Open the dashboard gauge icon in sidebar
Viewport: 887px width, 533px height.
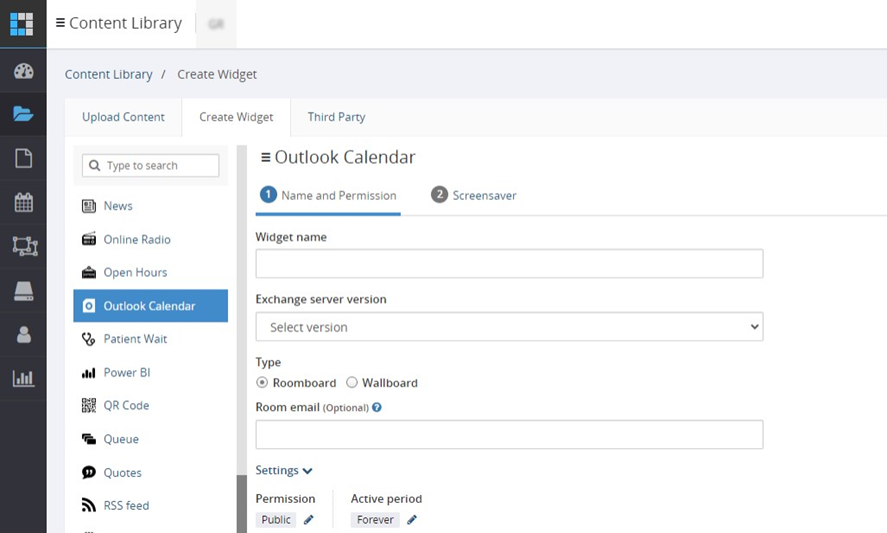coord(23,71)
